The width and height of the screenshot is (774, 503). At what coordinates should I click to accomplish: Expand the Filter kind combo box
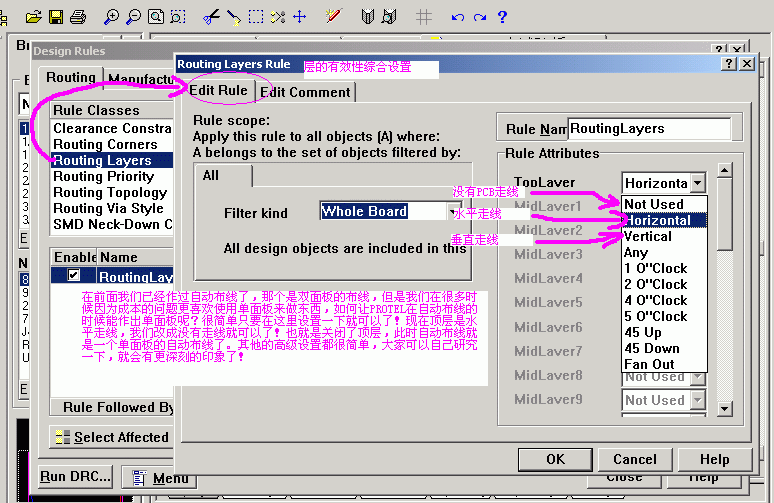click(x=456, y=212)
